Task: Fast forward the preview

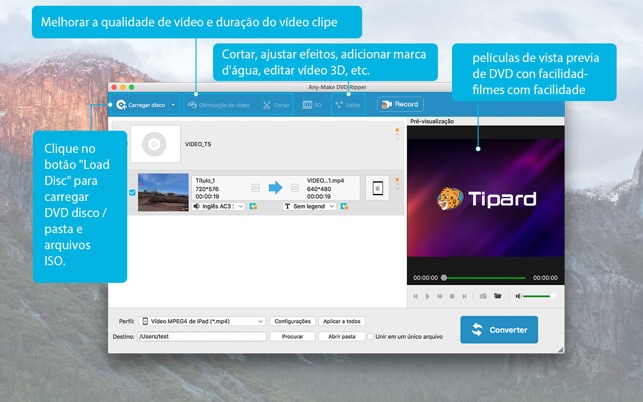Action: point(440,296)
